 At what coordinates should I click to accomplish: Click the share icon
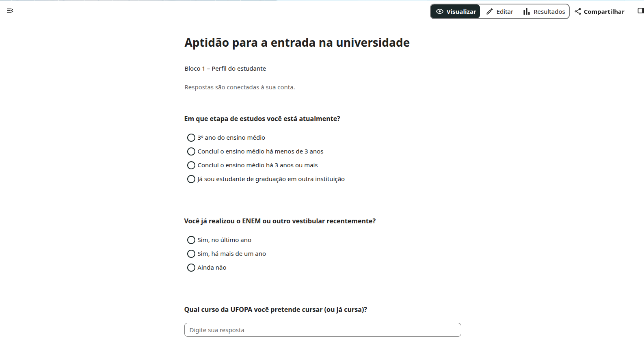pos(578,11)
